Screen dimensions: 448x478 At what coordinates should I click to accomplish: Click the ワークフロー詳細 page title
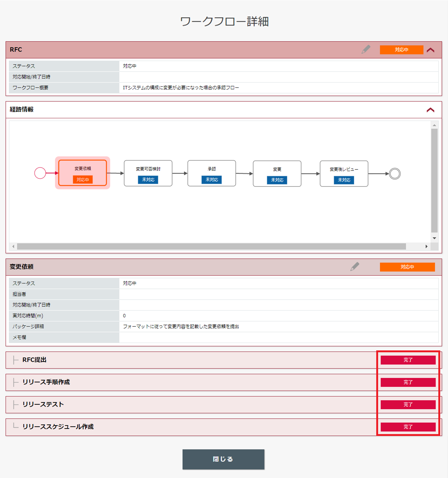coord(224,21)
